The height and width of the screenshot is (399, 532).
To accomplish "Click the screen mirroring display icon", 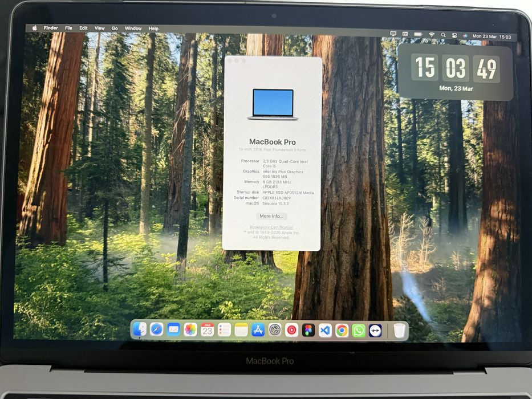I will (x=393, y=34).
